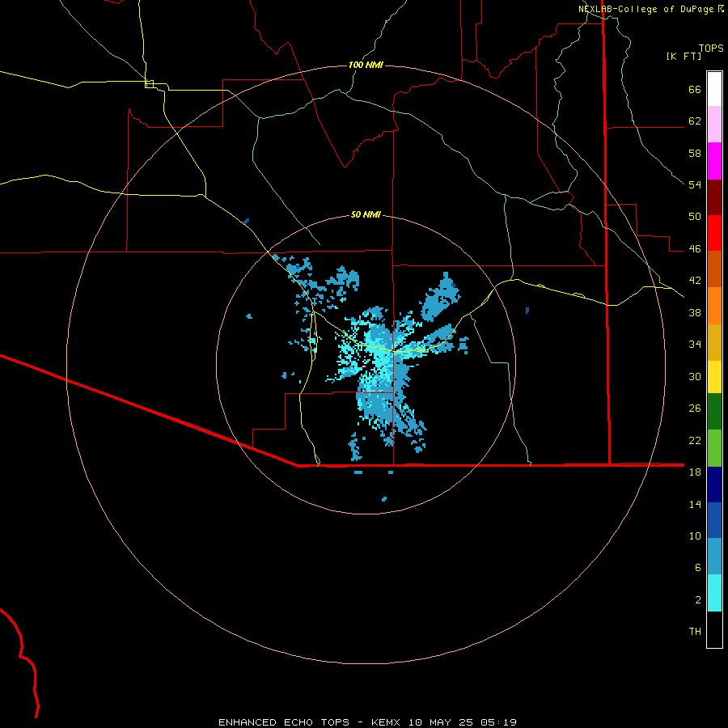The image size is (728, 728).
Task: Click legend value 34
Action: (x=695, y=345)
